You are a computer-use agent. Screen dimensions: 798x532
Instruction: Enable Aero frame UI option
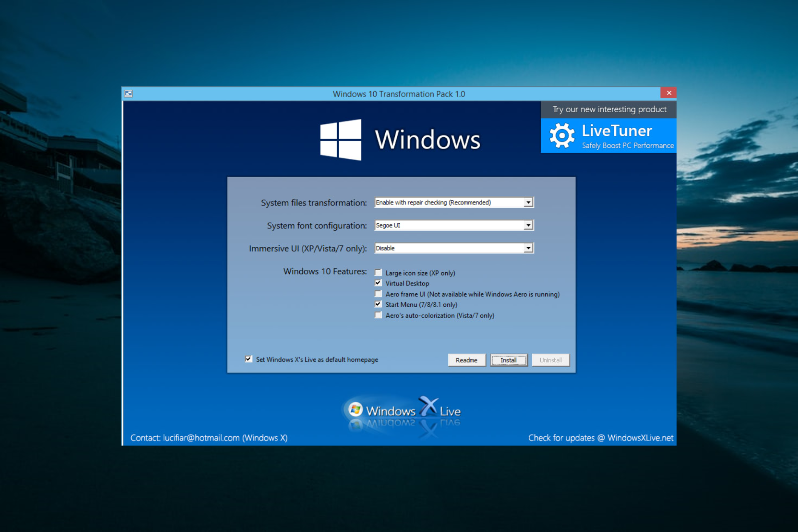[x=378, y=294]
